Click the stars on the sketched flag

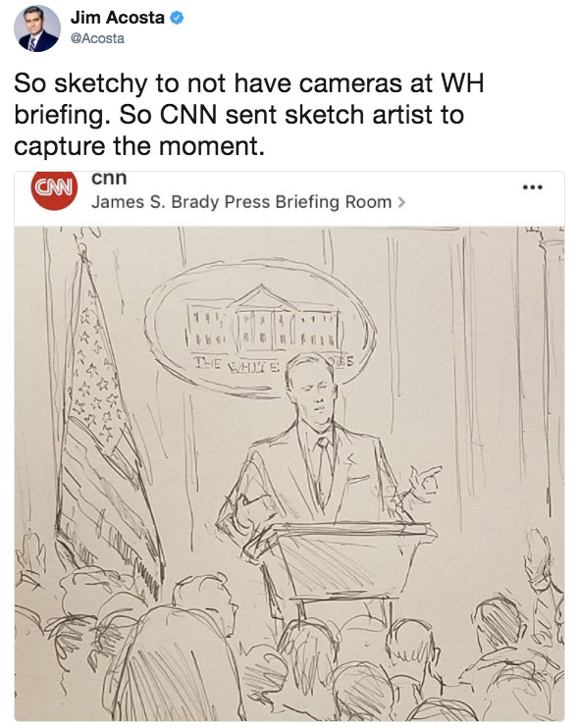(94, 367)
